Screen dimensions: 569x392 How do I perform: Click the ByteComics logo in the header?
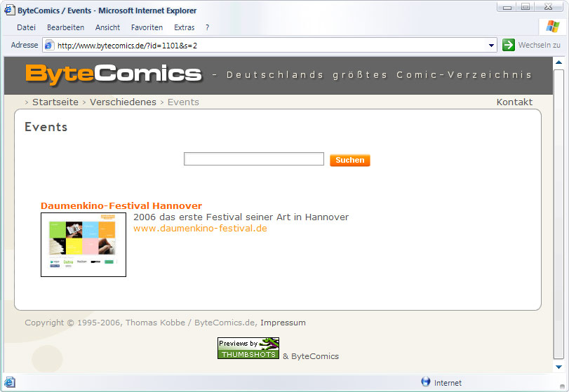pyautogui.click(x=113, y=74)
